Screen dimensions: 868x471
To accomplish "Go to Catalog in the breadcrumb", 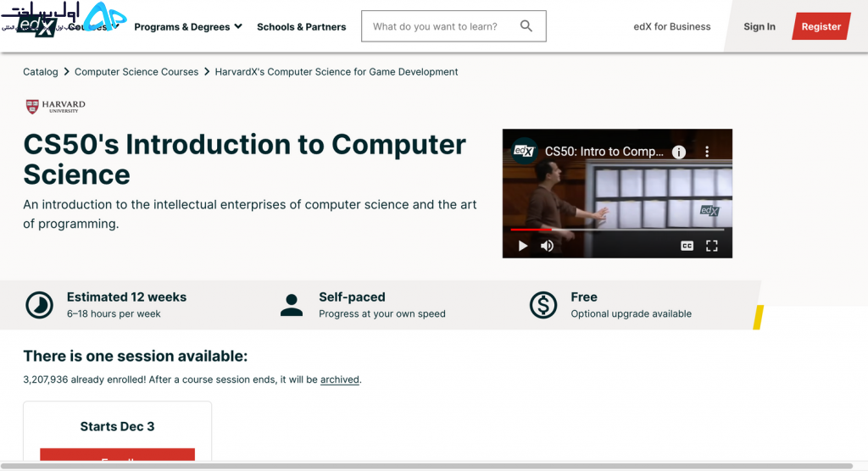I will tap(41, 72).
